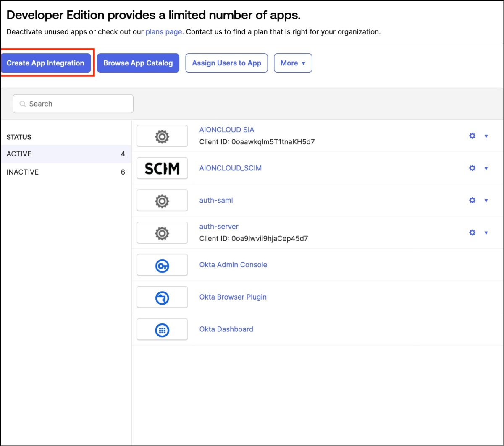The height and width of the screenshot is (446, 504).
Task: Open settings gear for AIONCLOUD SIA
Action: point(472,136)
